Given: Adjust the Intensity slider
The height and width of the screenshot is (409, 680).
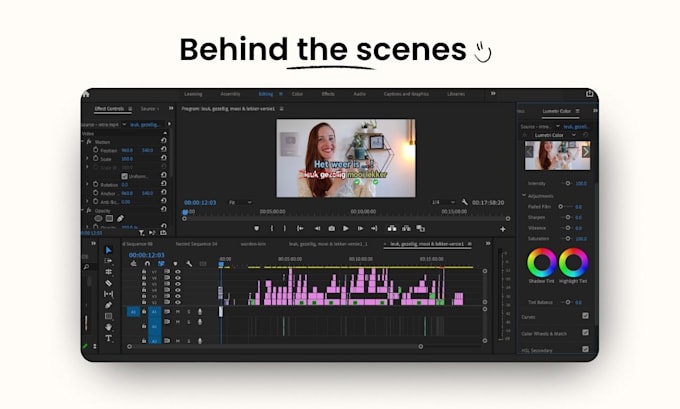Looking at the screenshot, I should (x=567, y=183).
